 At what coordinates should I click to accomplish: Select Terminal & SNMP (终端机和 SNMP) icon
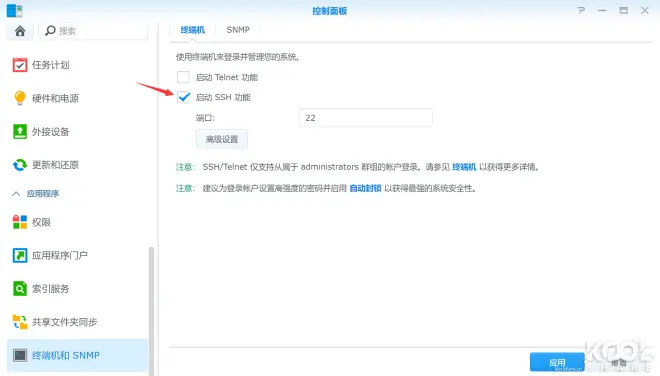20,355
